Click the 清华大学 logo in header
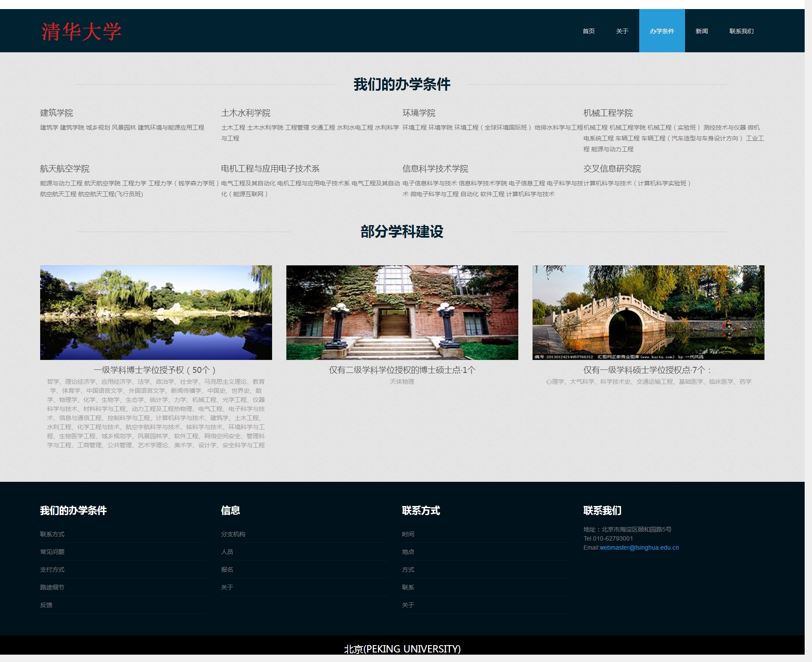Viewport: 812px width, 662px height. (x=81, y=32)
